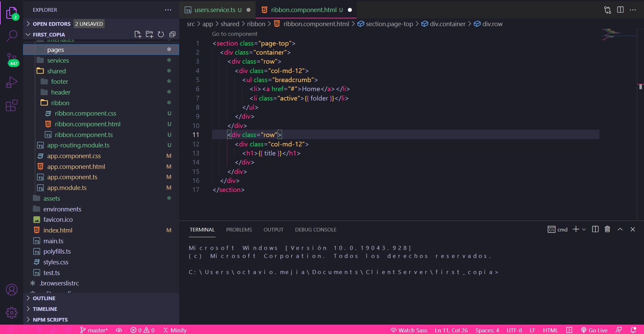Refresh the explorer file tree
This screenshot has height=334, width=644.
[x=161, y=35]
